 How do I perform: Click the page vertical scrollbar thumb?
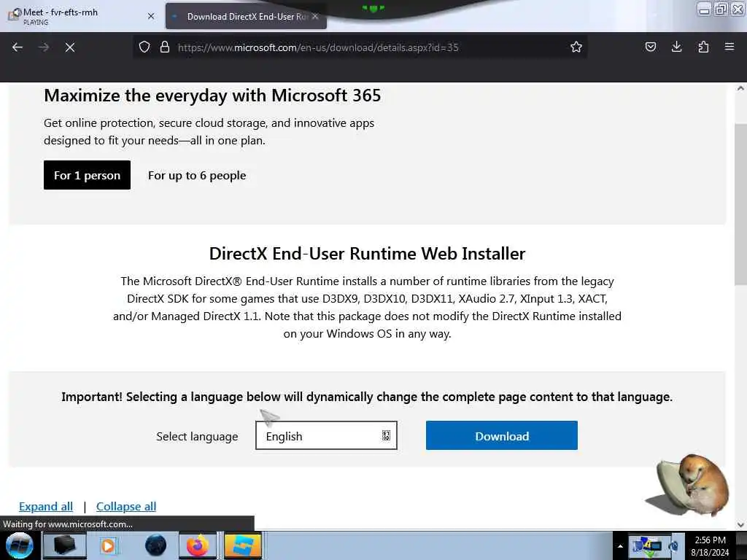pos(740,205)
